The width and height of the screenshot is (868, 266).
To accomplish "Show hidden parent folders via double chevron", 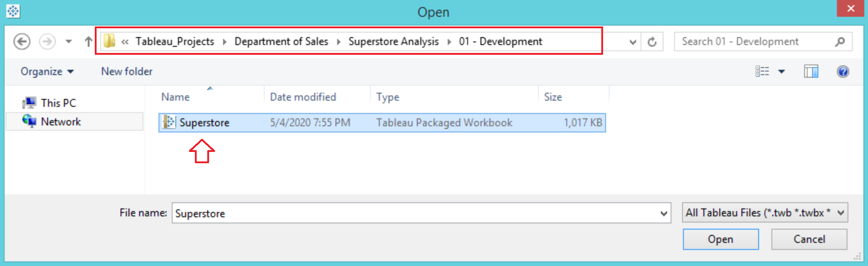I will pyautogui.click(x=125, y=42).
